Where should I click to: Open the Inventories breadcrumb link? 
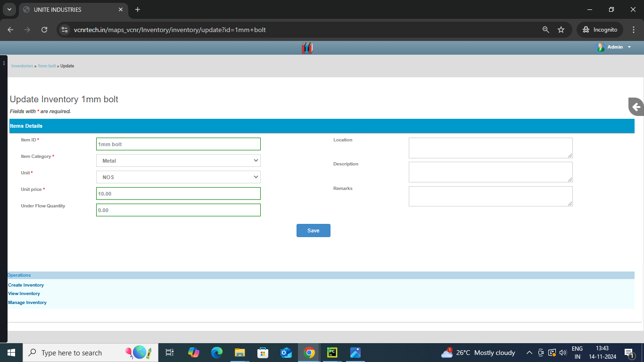[x=22, y=66]
